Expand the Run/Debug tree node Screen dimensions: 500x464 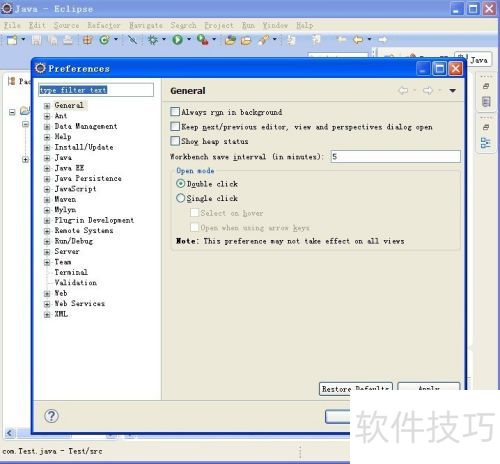coord(47,241)
